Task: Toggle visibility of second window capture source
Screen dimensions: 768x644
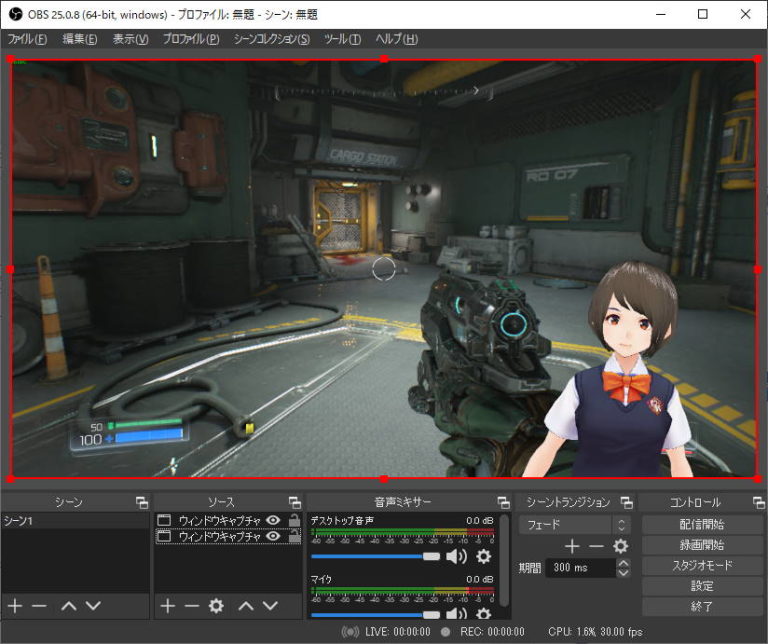Action: pos(272,537)
